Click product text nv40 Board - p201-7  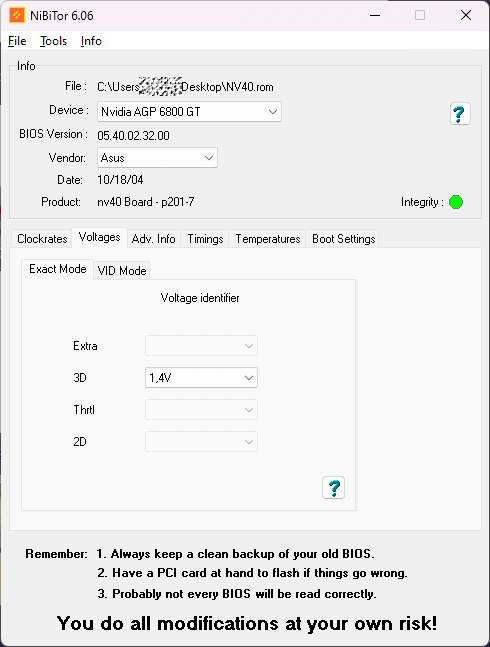(x=146, y=202)
